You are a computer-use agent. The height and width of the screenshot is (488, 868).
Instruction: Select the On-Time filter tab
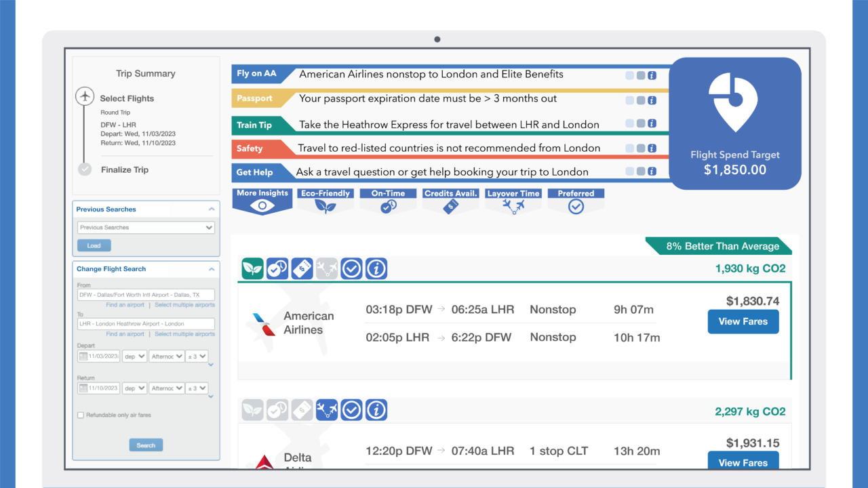coord(388,202)
